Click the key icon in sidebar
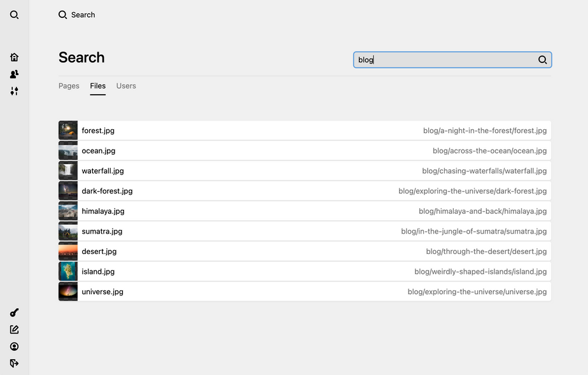The width and height of the screenshot is (588, 375). pyautogui.click(x=14, y=313)
